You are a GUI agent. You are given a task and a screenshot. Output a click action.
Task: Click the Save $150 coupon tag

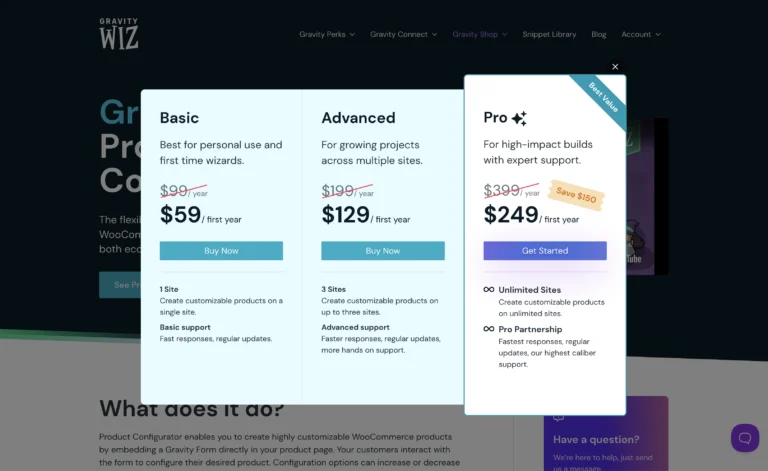[x=574, y=196]
